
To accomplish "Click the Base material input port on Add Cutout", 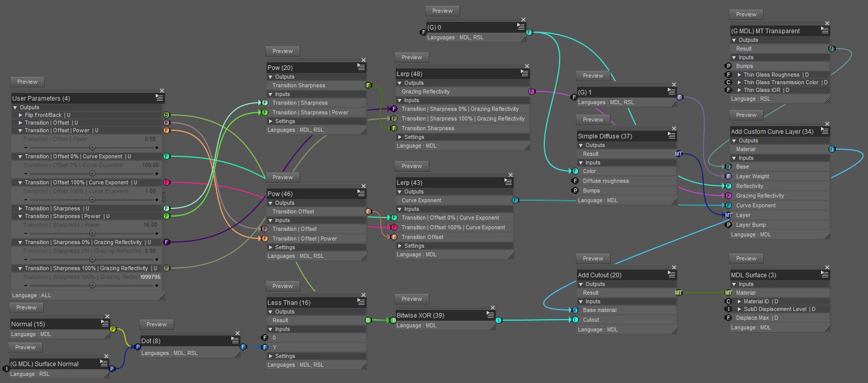I will 575,310.
